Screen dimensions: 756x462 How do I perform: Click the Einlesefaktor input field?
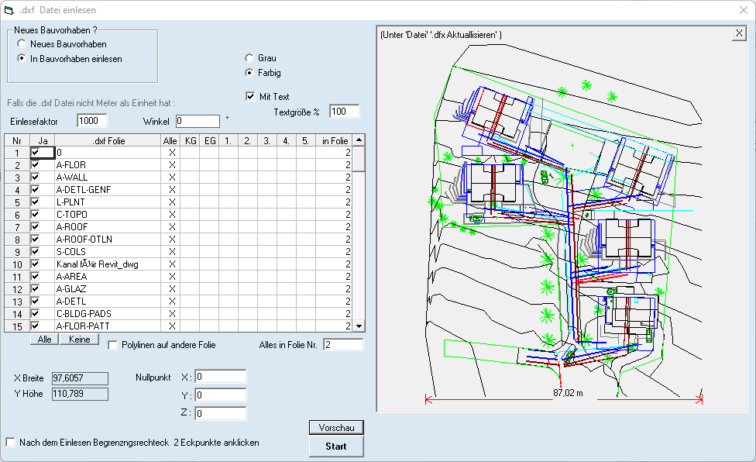point(92,121)
